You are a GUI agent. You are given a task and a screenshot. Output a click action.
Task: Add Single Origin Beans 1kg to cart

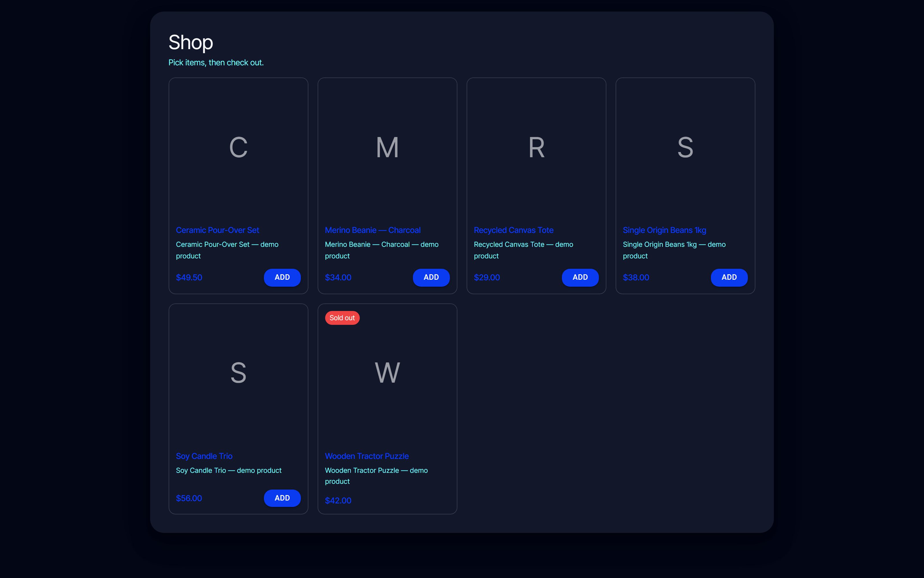[729, 277]
